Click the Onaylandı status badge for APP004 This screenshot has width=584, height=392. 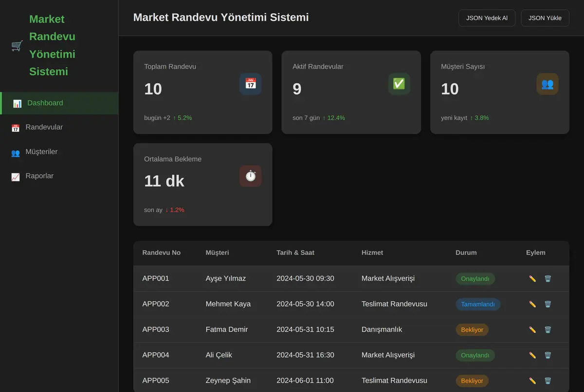(x=475, y=355)
